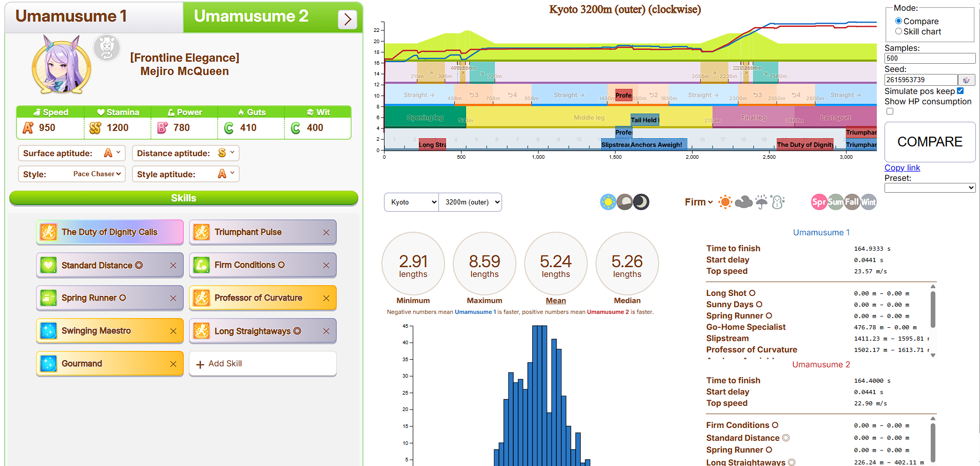Image resolution: width=980 pixels, height=466 pixels.
Task: Click the Copy link hyperlink
Action: [x=902, y=168]
